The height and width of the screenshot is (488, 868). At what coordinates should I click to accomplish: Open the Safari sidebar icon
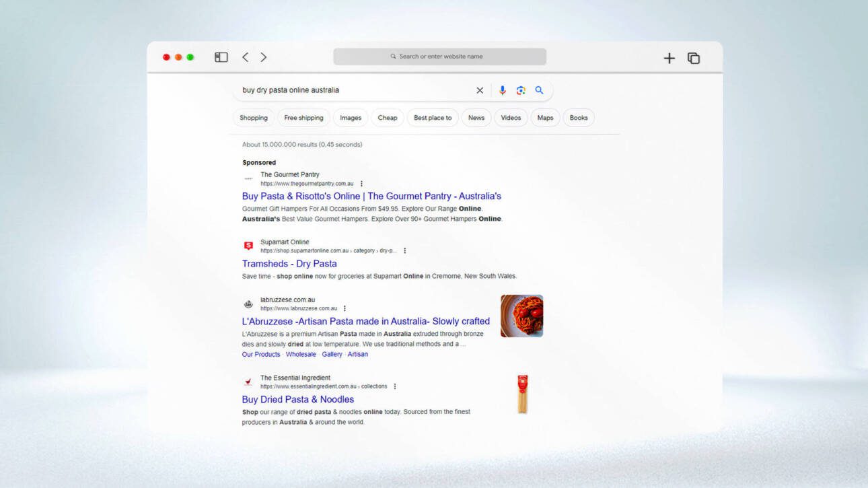point(220,57)
